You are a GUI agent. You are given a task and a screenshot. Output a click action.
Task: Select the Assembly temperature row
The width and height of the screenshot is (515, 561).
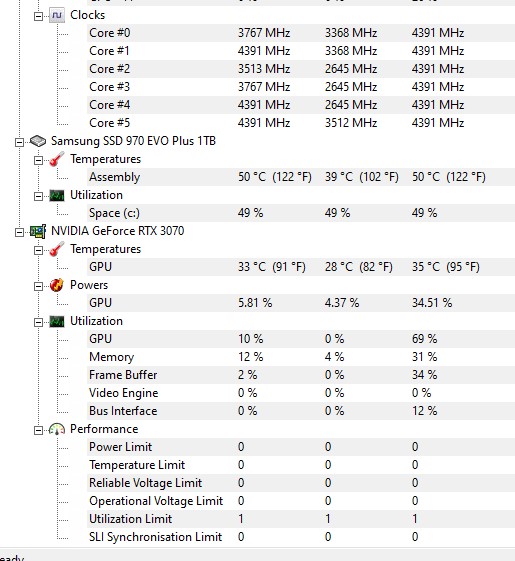pos(301,177)
